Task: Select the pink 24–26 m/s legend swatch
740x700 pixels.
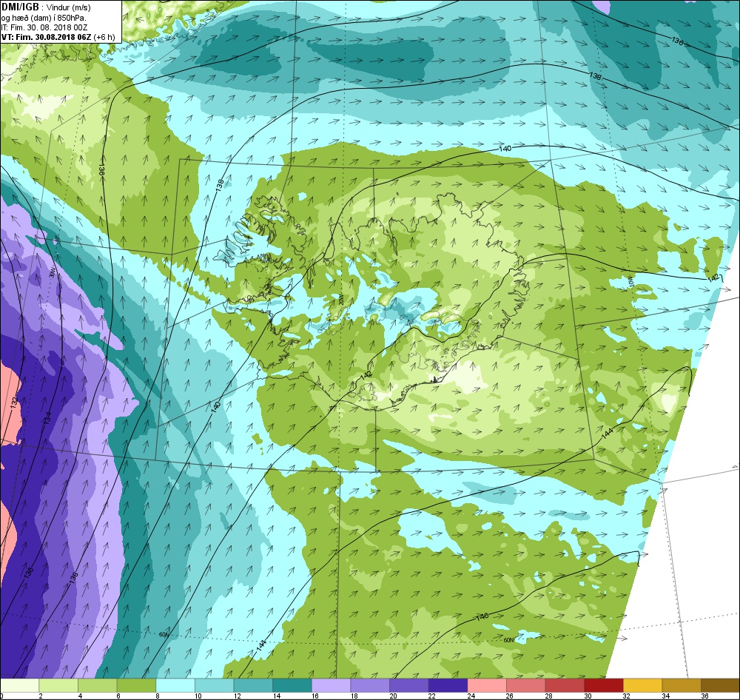Action: 487,685
